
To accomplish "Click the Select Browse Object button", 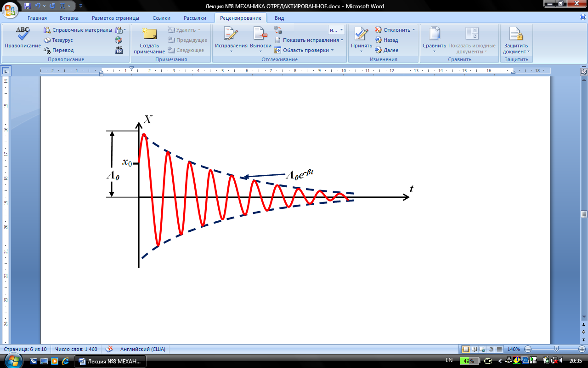I will pos(584,332).
